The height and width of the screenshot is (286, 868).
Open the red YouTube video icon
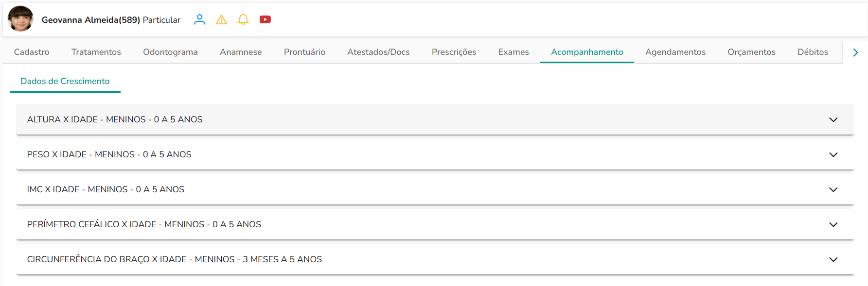265,19
